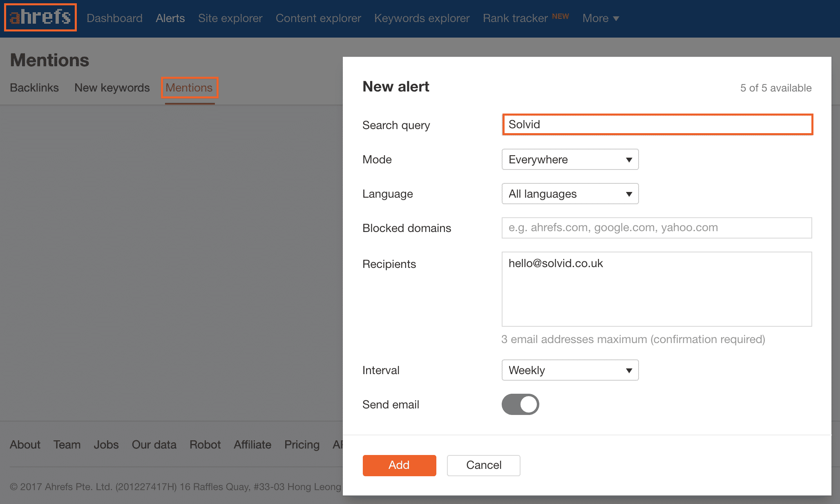Screen dimensions: 840x504
Task: Switch to the New keywords tab
Action: pos(112,88)
